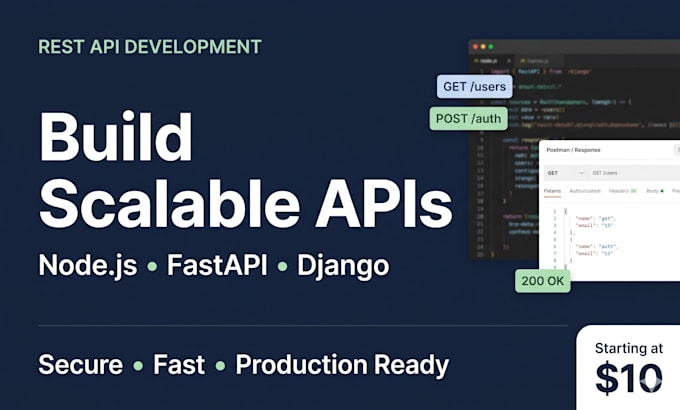Image resolution: width=680 pixels, height=410 pixels.
Task: Click the FastAPI text
Action: 217,265
